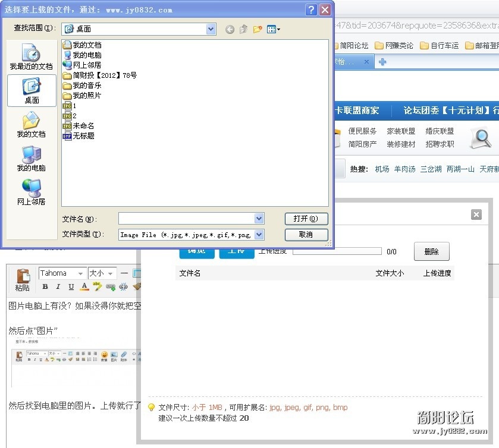Open the 家装联盟 link
Screen dimensions: 499x448
coord(401,131)
